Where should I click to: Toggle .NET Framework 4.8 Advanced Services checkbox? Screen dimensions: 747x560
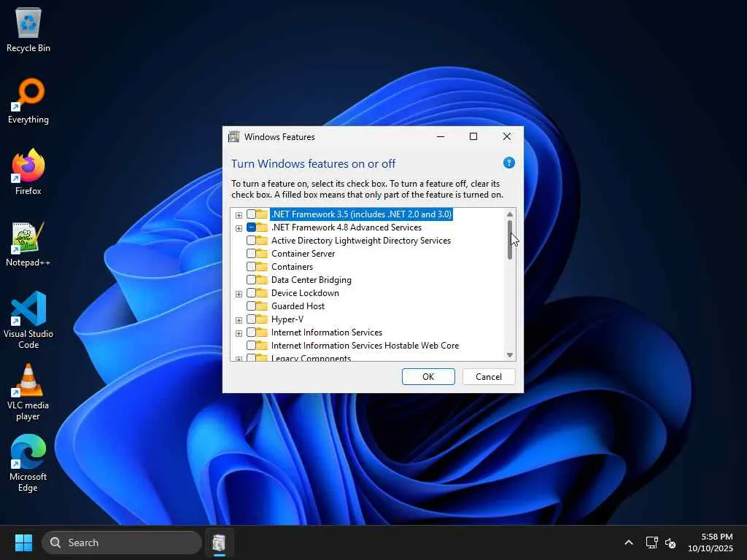pyautogui.click(x=251, y=227)
